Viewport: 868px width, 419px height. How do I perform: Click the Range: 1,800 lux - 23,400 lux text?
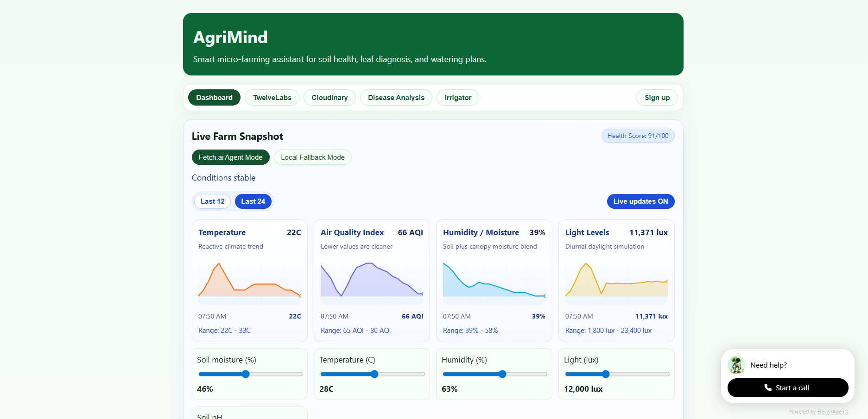point(608,331)
